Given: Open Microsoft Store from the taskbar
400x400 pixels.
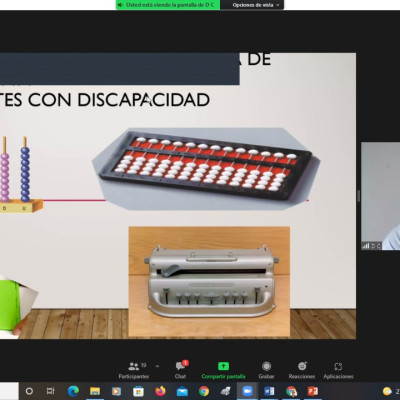Looking at the screenshot, I should click(x=138, y=391).
